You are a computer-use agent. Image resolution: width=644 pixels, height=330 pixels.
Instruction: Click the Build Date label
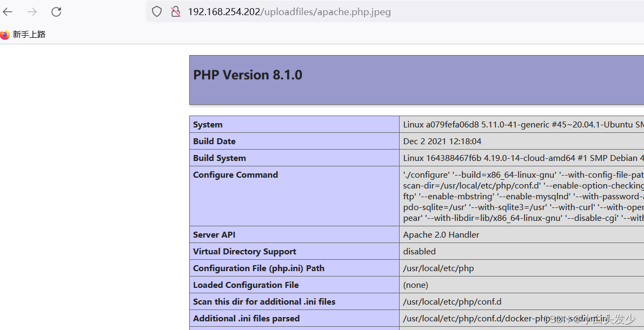point(214,141)
